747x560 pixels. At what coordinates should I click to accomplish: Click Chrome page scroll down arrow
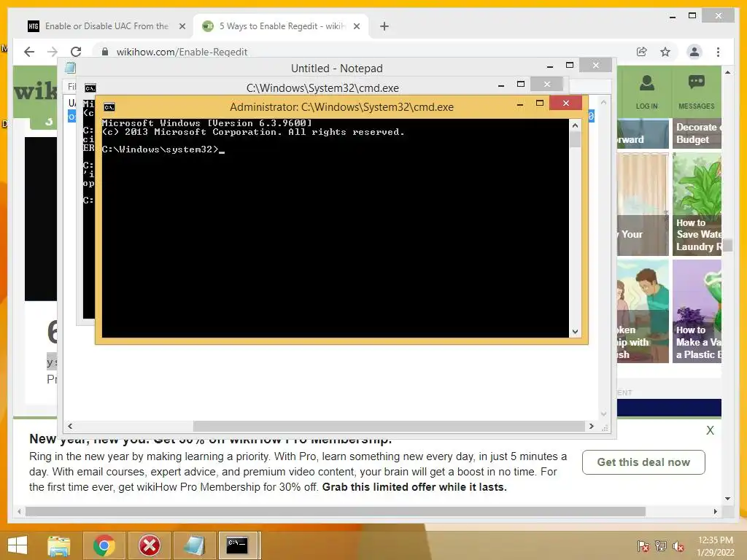click(x=727, y=499)
